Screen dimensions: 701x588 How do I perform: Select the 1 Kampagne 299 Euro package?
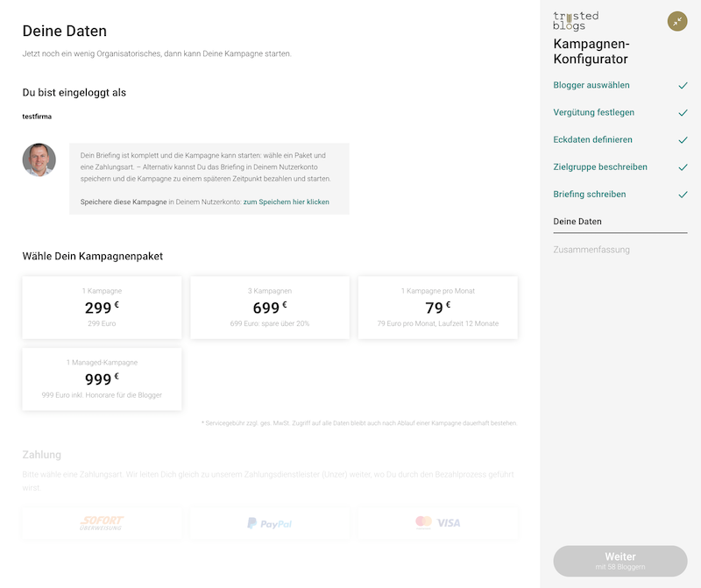(x=102, y=308)
